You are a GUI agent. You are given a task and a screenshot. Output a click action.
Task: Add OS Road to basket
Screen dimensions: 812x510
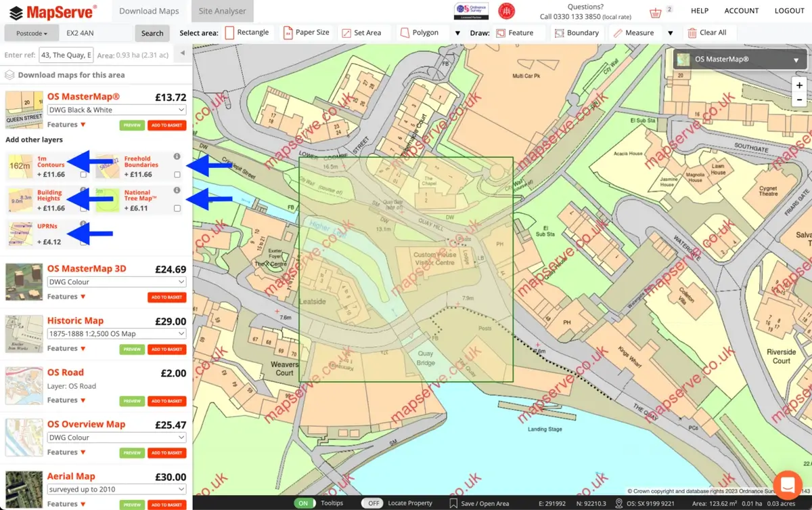tap(166, 401)
